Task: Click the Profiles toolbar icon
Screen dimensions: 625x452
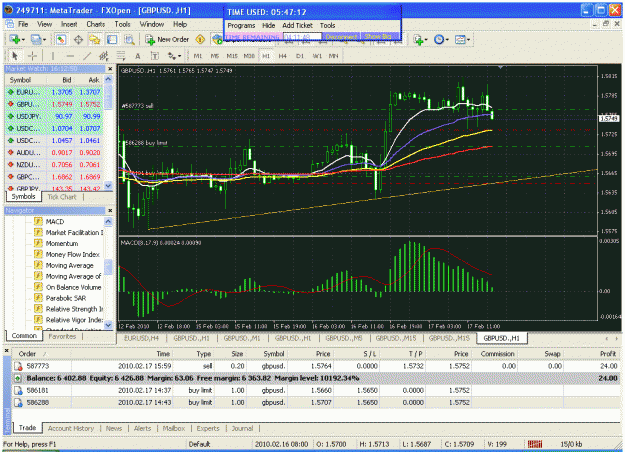Action: (x=35, y=39)
